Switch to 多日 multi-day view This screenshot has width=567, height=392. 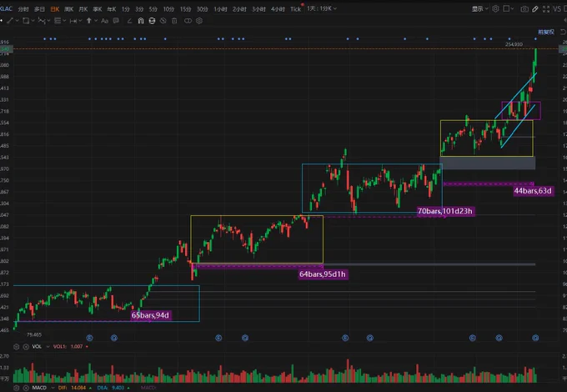coord(39,8)
